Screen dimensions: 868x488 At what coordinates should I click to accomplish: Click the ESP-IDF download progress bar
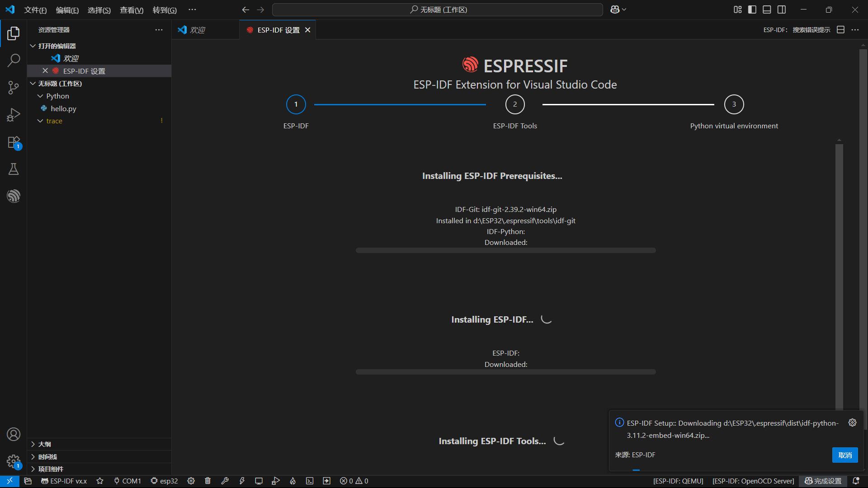point(505,372)
